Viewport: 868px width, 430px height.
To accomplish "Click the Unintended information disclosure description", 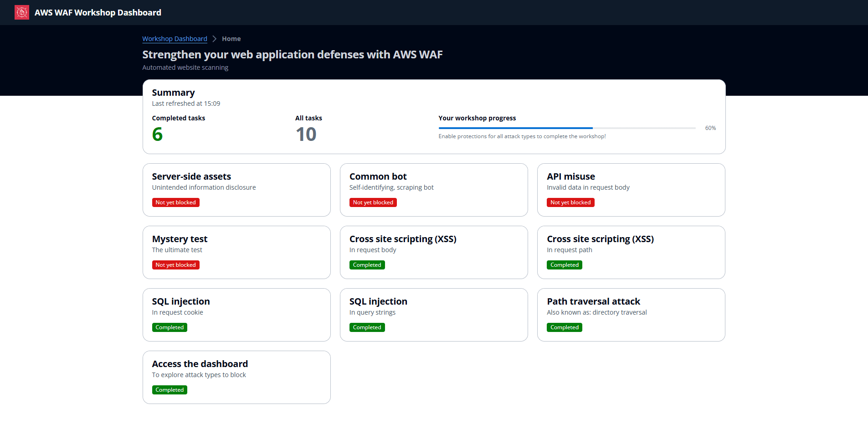I will pos(204,187).
